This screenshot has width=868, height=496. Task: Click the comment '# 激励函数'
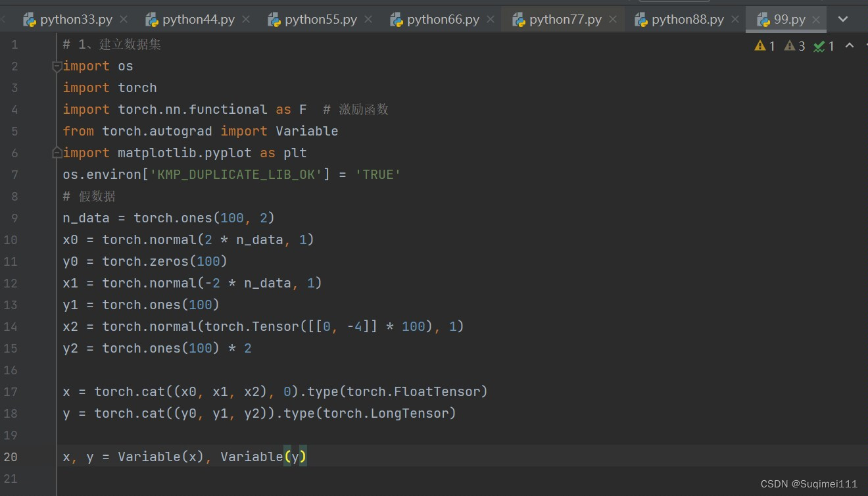coord(356,109)
